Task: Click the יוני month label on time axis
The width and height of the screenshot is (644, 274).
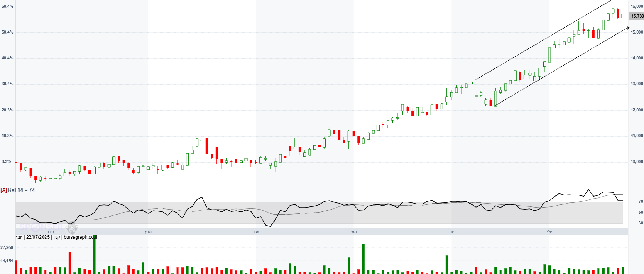Action: (451, 232)
